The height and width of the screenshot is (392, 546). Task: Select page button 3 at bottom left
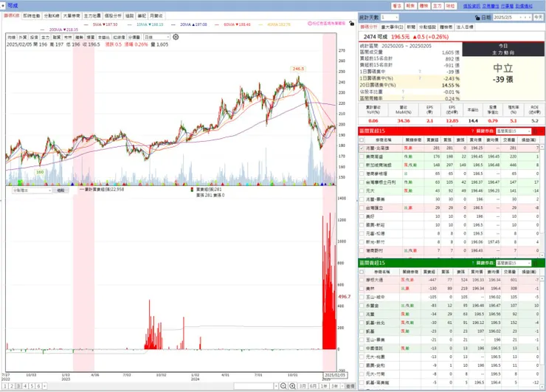tap(18, 386)
